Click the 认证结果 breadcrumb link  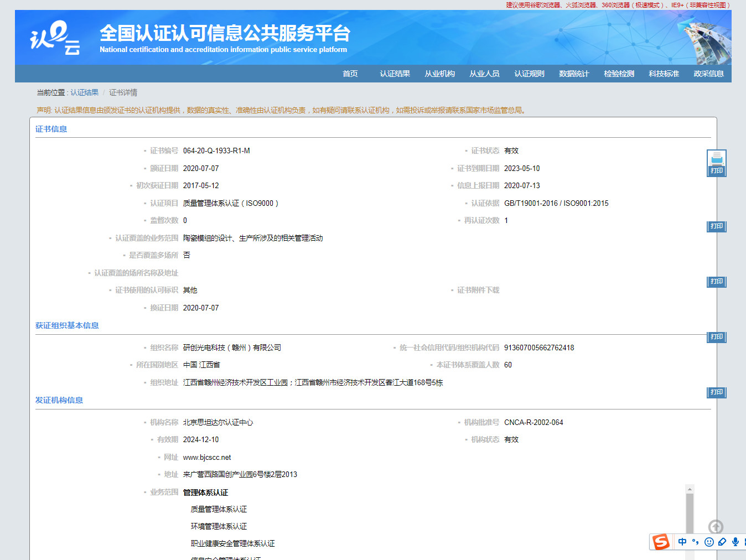pyautogui.click(x=84, y=92)
